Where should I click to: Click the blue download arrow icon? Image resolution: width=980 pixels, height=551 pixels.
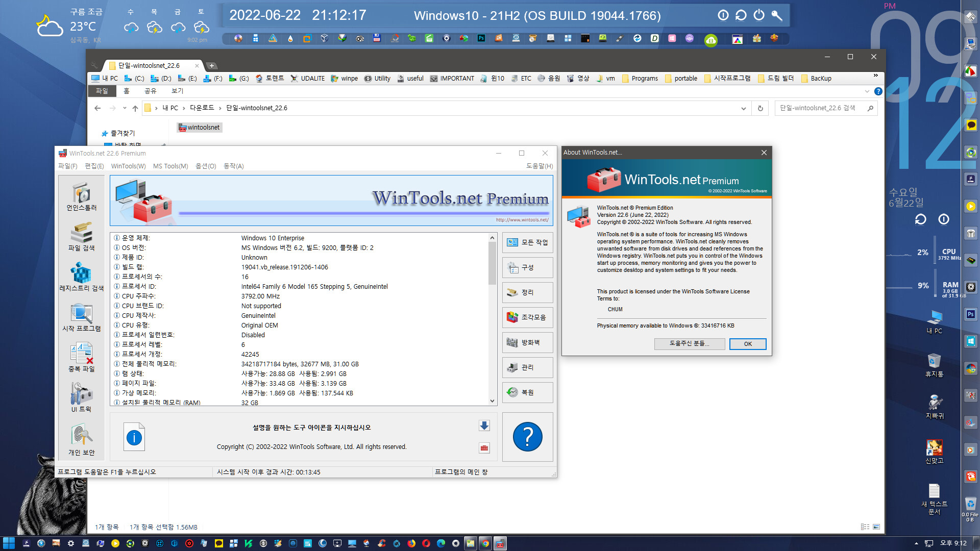click(484, 425)
